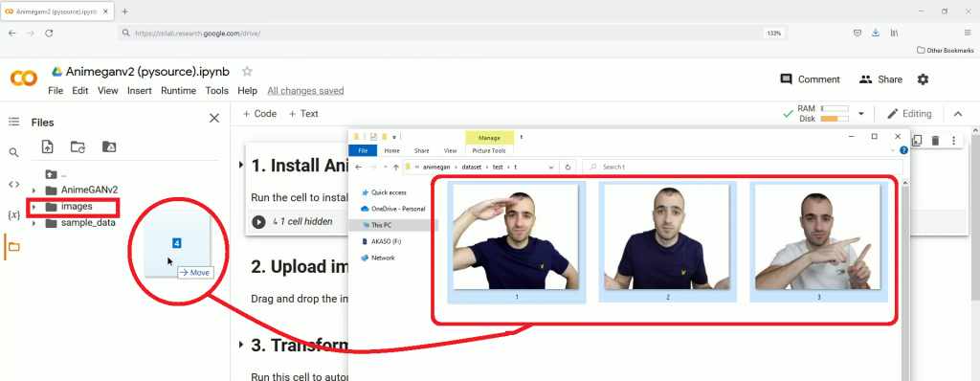The width and height of the screenshot is (980, 381).
Task: Open the browser library icon
Action: click(x=895, y=34)
